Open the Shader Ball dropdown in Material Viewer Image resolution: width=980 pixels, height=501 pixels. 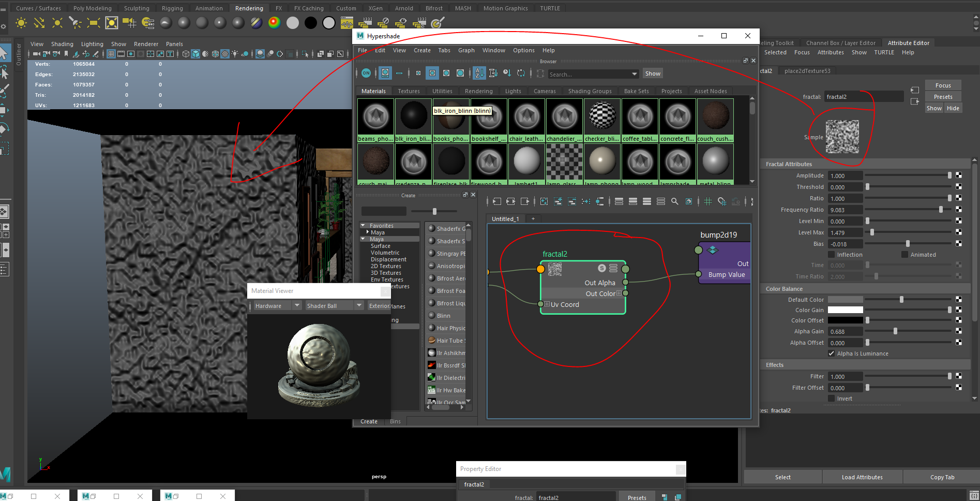tap(359, 305)
